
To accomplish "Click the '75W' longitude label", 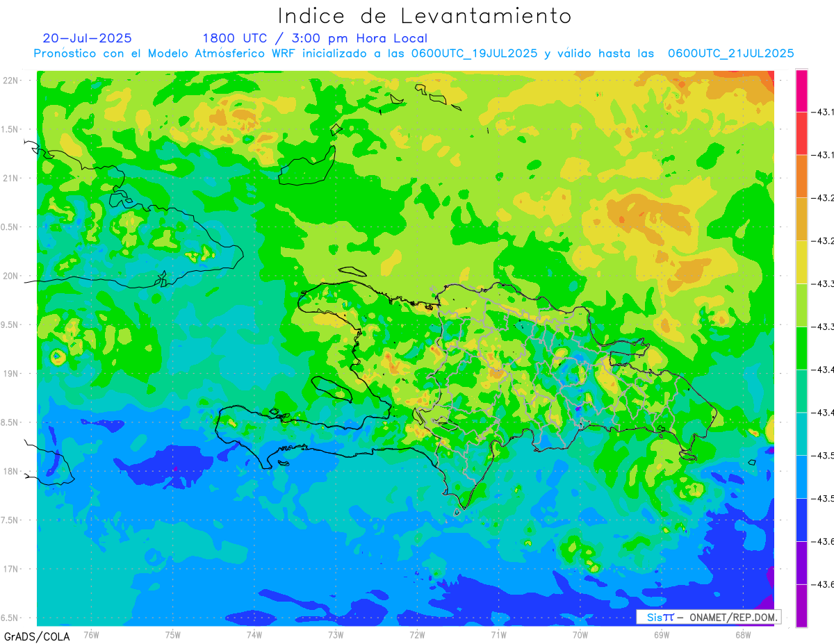I will tap(173, 635).
